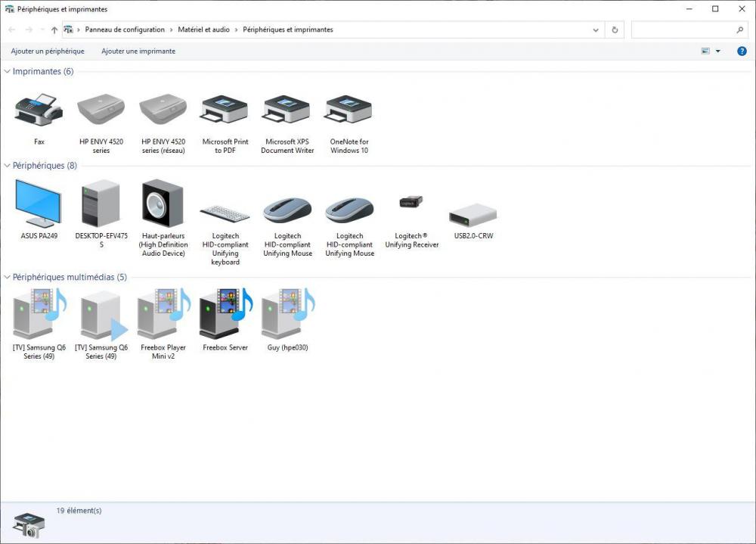Select Microsoft XPS Document Writer icon

[287, 109]
